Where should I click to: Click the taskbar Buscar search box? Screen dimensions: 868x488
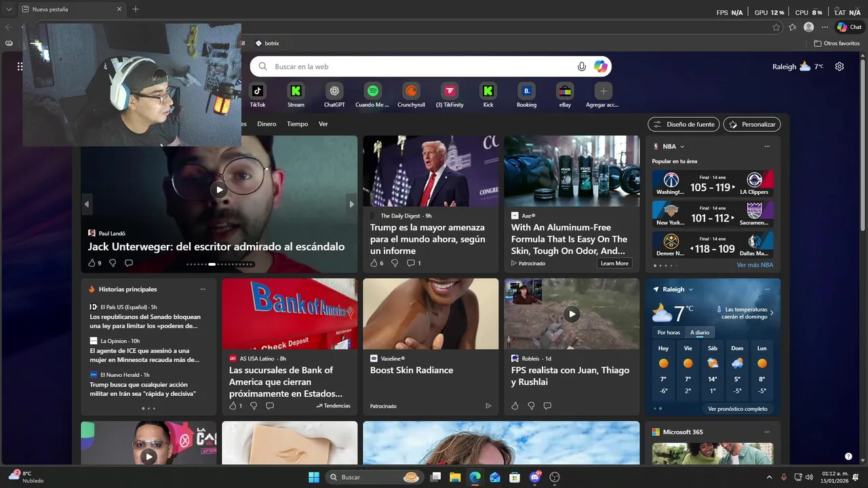click(374, 477)
